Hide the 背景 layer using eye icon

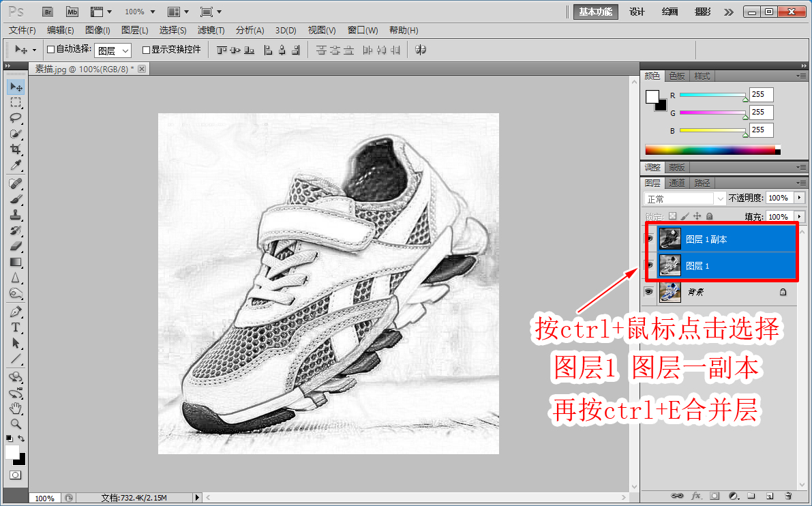(649, 292)
